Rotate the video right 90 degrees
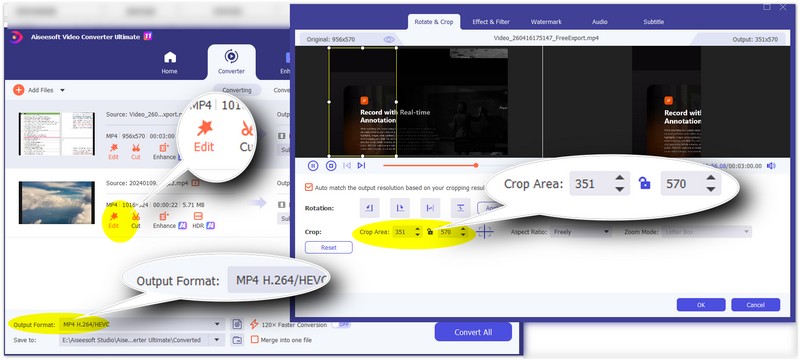Screen dimensions: 800x360 point(400,208)
